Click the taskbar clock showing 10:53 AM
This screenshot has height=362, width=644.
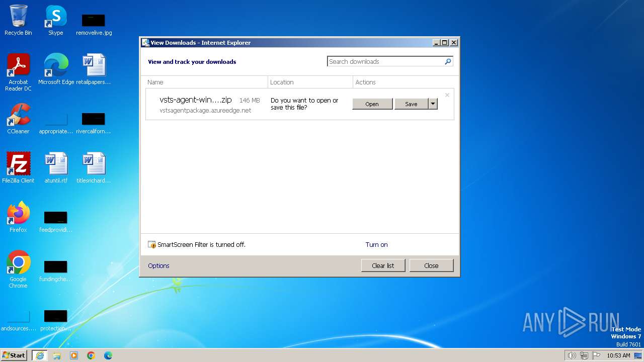point(618,355)
